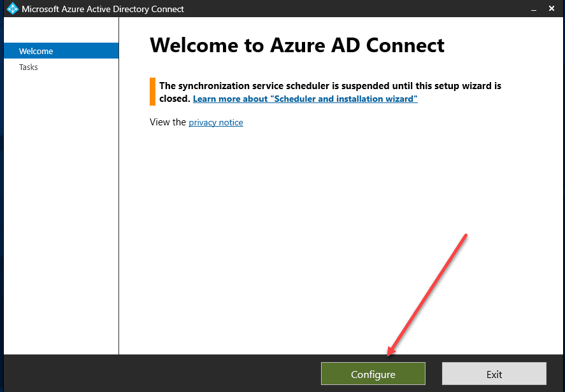Click the Welcome to Azure AD Connect heading
The image size is (565, 392).
297,45
